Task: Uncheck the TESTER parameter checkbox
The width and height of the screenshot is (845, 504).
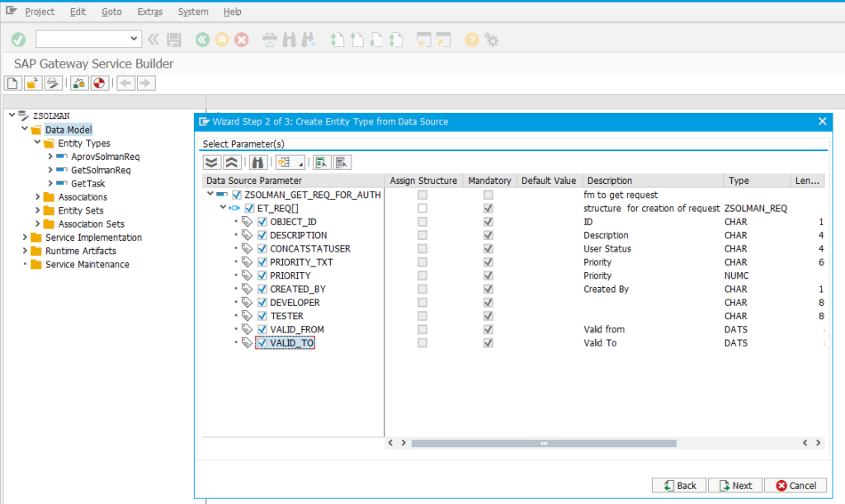Action: coord(262,316)
